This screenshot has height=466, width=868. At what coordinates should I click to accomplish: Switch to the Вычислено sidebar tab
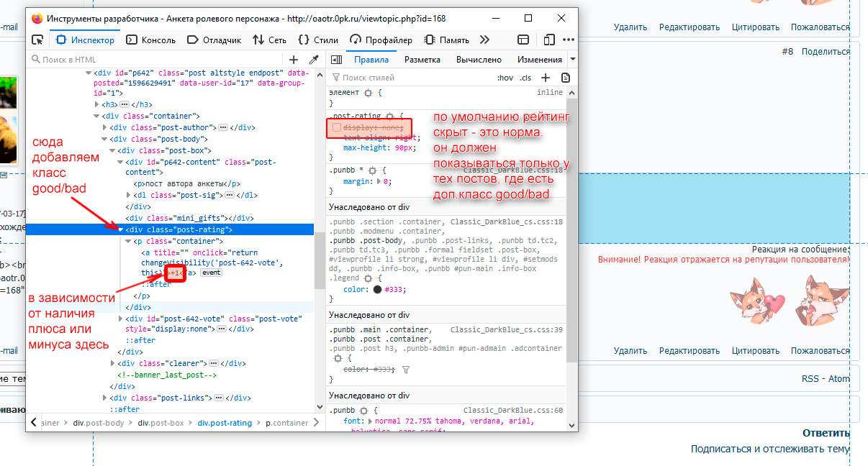(x=479, y=60)
